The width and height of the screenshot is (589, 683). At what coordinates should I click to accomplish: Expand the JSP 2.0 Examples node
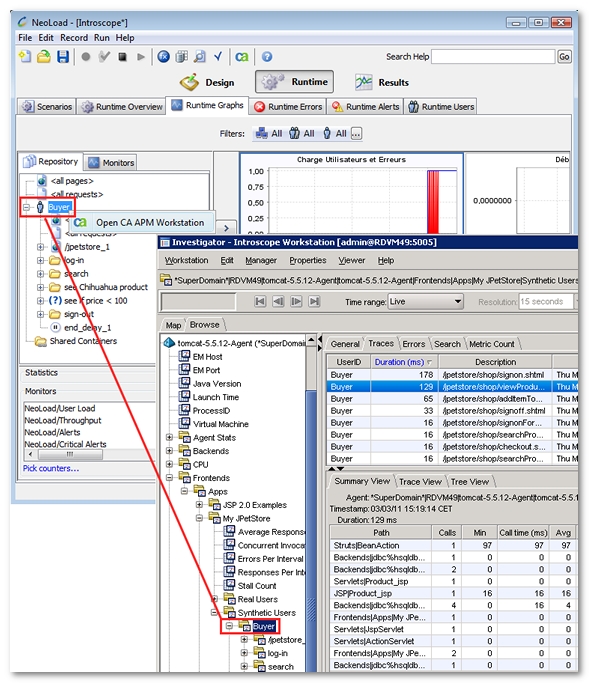199,505
